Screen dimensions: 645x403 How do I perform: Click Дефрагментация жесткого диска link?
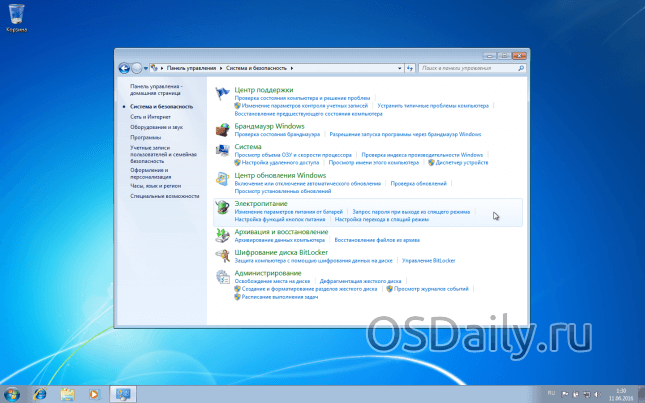tap(360, 281)
